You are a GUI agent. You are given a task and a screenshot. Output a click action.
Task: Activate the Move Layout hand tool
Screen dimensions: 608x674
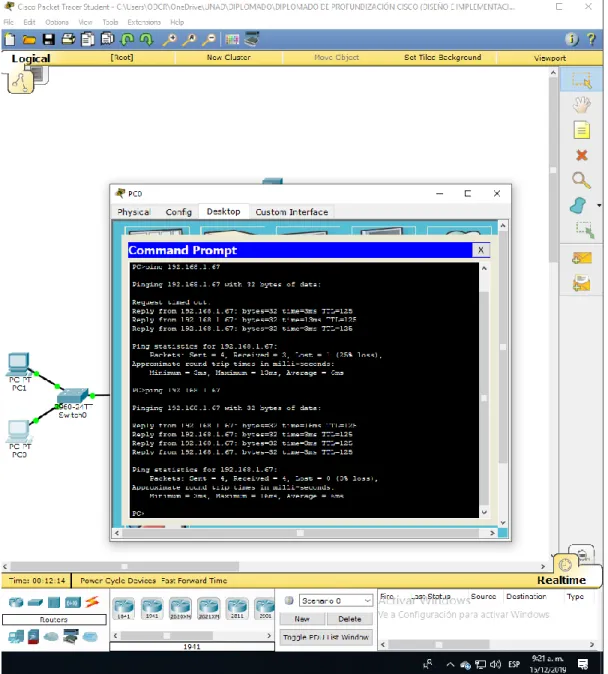pyautogui.click(x=581, y=104)
